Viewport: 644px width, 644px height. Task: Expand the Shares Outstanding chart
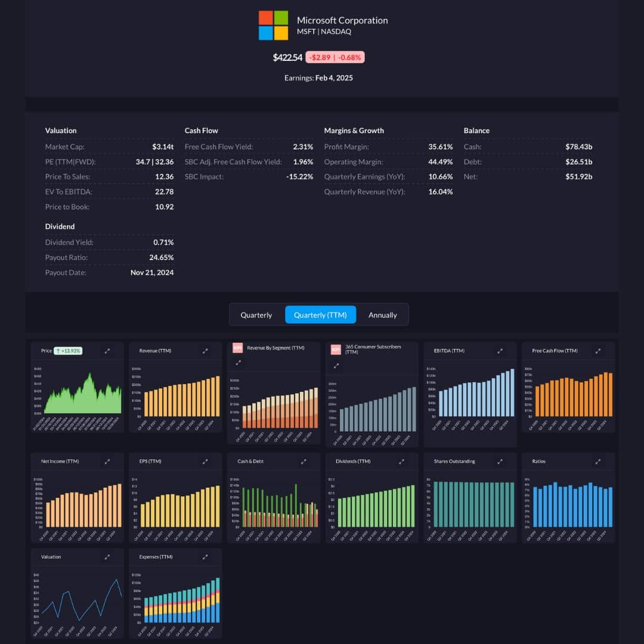coord(500,462)
